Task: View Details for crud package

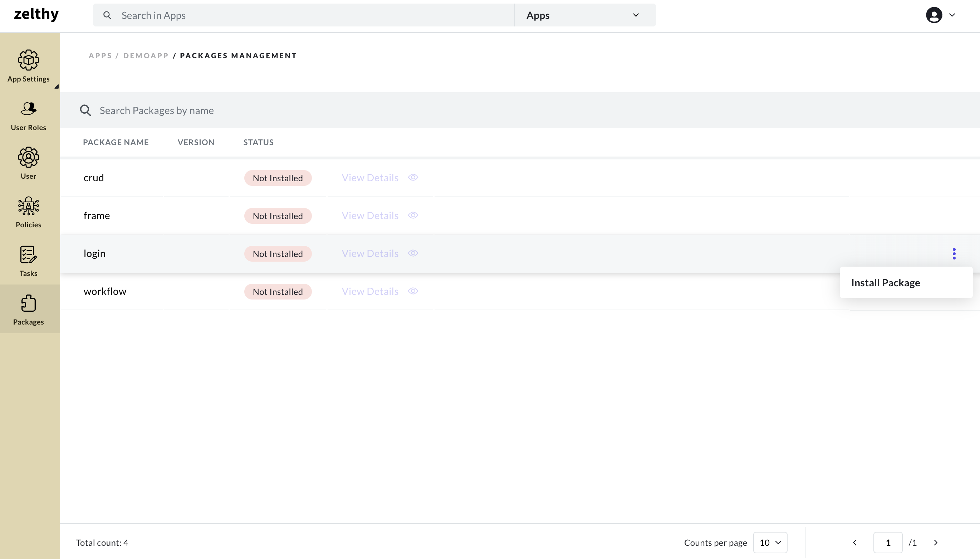Action: (x=370, y=177)
